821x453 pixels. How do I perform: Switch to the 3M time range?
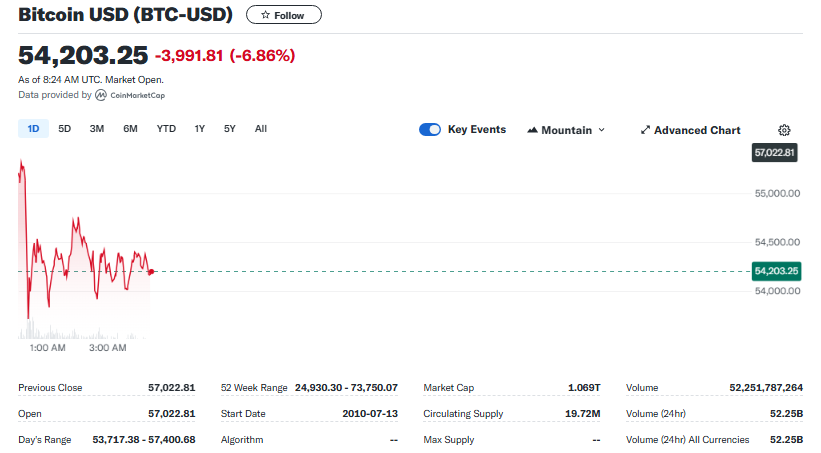click(97, 129)
